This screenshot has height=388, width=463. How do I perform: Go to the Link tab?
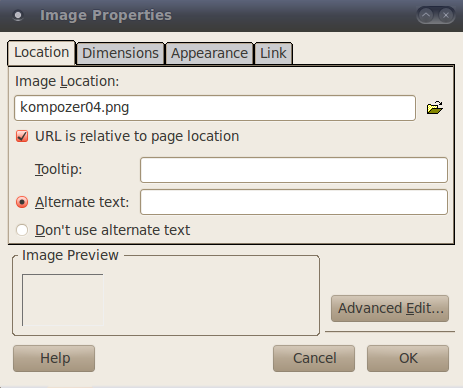click(x=273, y=53)
